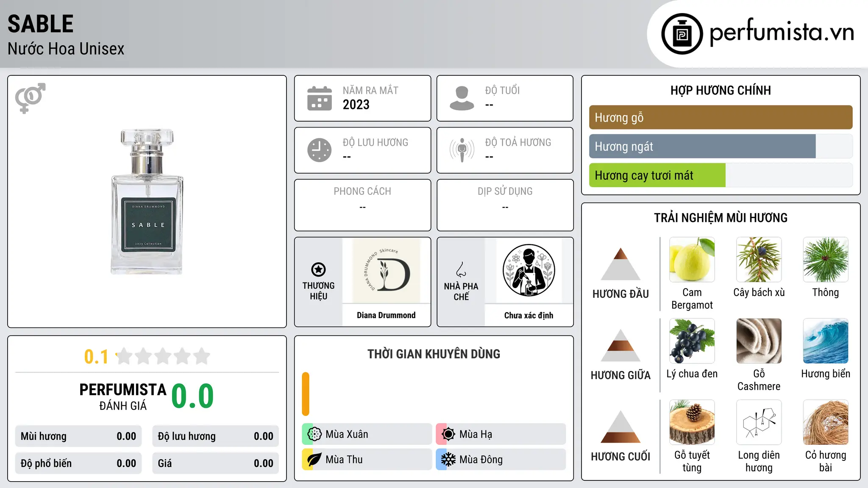Click the Diana Drummond brand logo
The width and height of the screenshot is (868, 488).
pyautogui.click(x=386, y=270)
